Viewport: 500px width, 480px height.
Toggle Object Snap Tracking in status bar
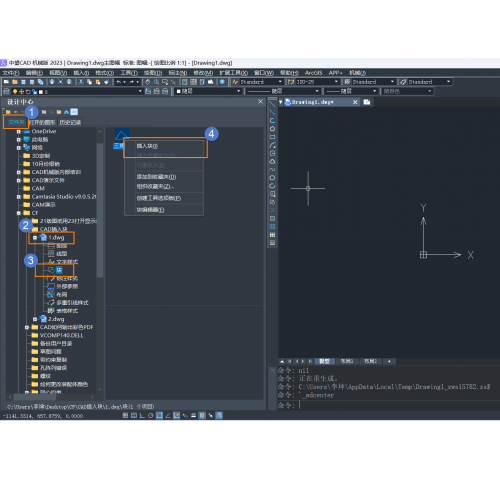coord(168,415)
